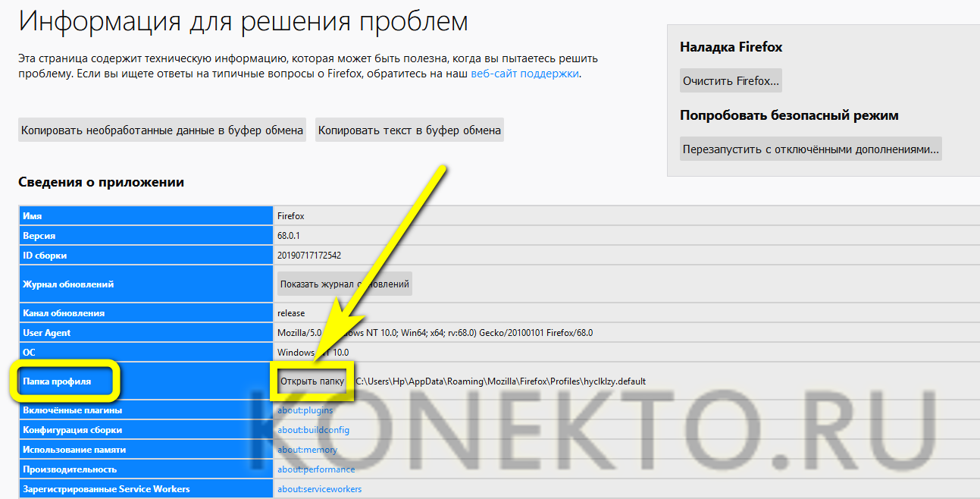Select the profile folder path text
The width and height of the screenshot is (980, 499).
(x=501, y=381)
